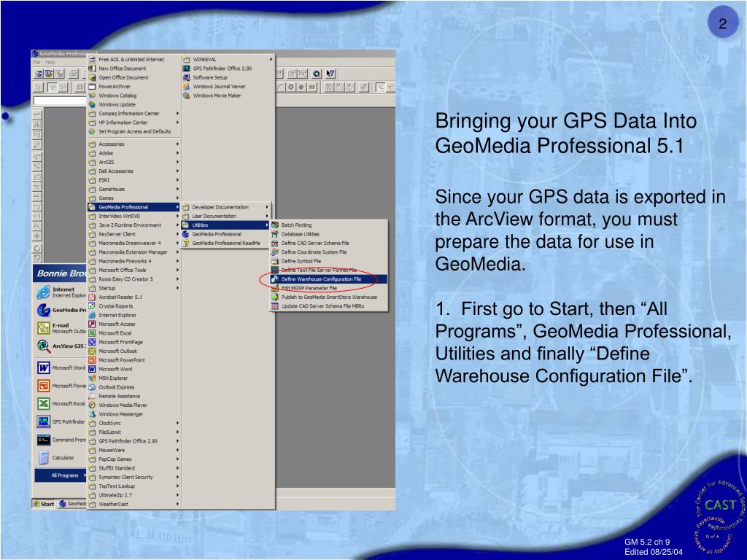
Task: Launch GeoMedia Professional from submenu
Action: 226,234
